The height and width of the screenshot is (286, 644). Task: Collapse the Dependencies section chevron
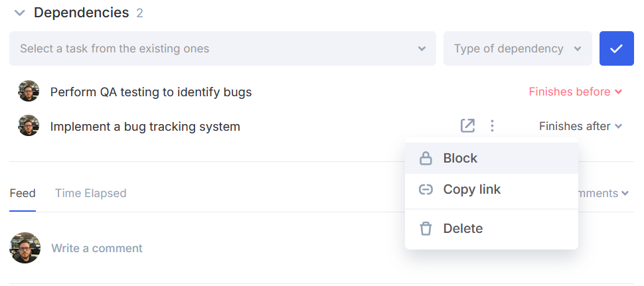tap(19, 13)
